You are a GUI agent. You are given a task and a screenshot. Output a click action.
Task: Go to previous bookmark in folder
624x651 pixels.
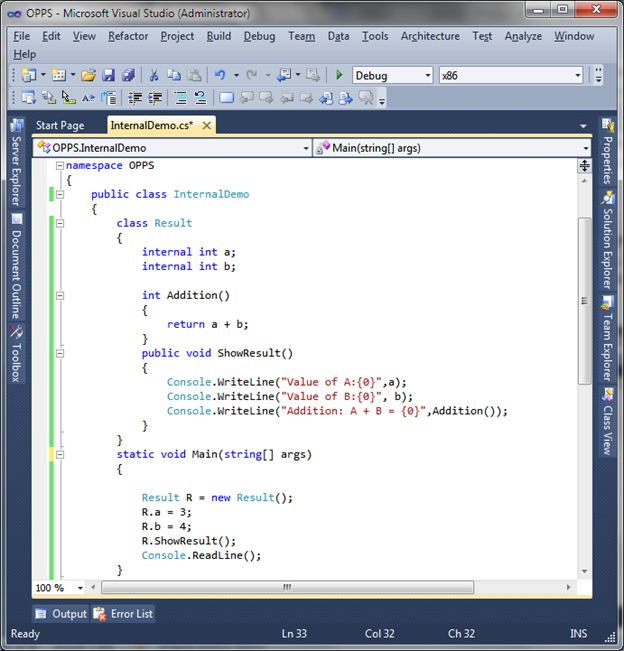click(x=286, y=98)
